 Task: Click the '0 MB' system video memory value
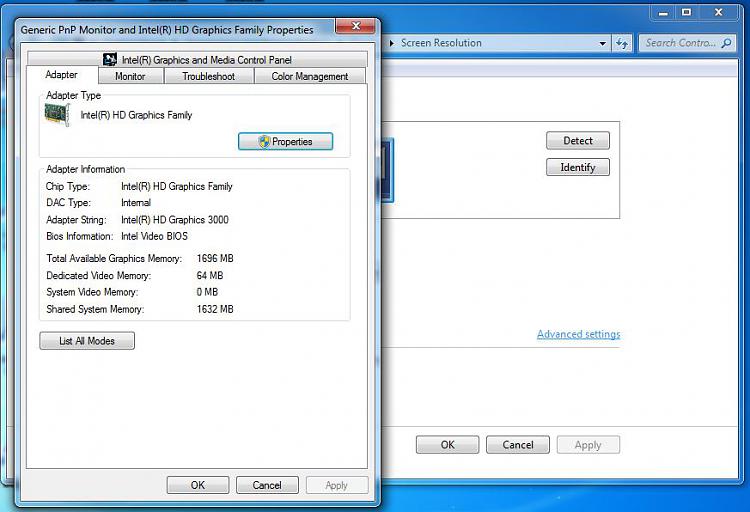click(x=207, y=292)
